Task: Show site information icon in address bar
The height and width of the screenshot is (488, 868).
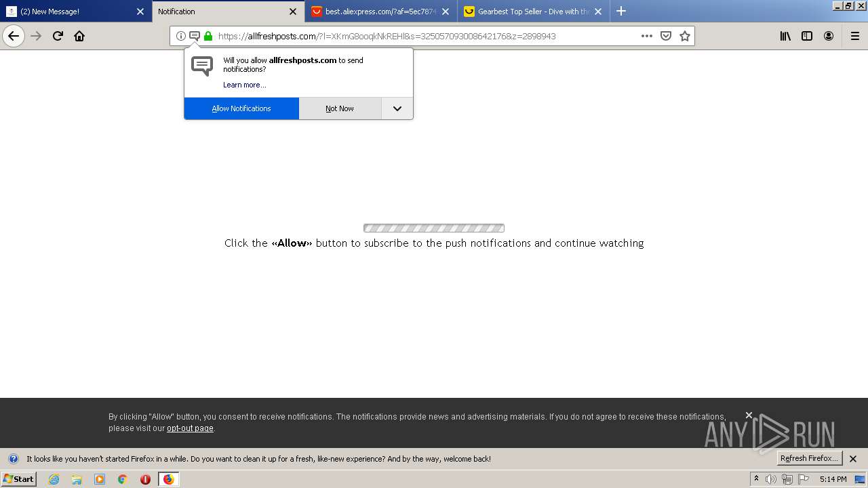Action: [181, 36]
